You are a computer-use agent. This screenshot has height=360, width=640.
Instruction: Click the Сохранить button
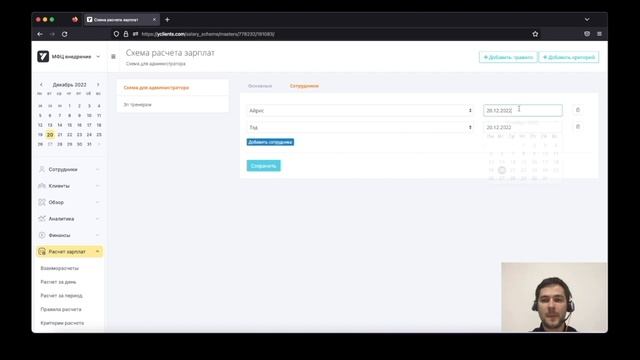point(264,166)
